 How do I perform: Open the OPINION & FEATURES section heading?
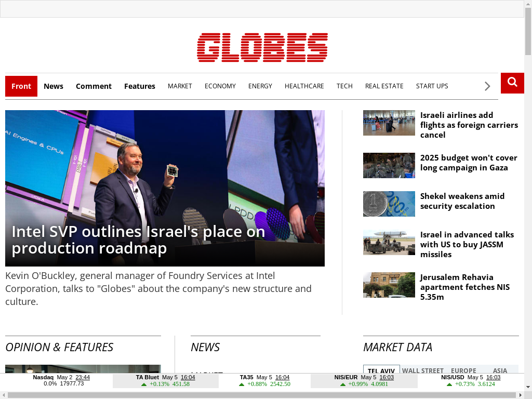[x=59, y=347]
